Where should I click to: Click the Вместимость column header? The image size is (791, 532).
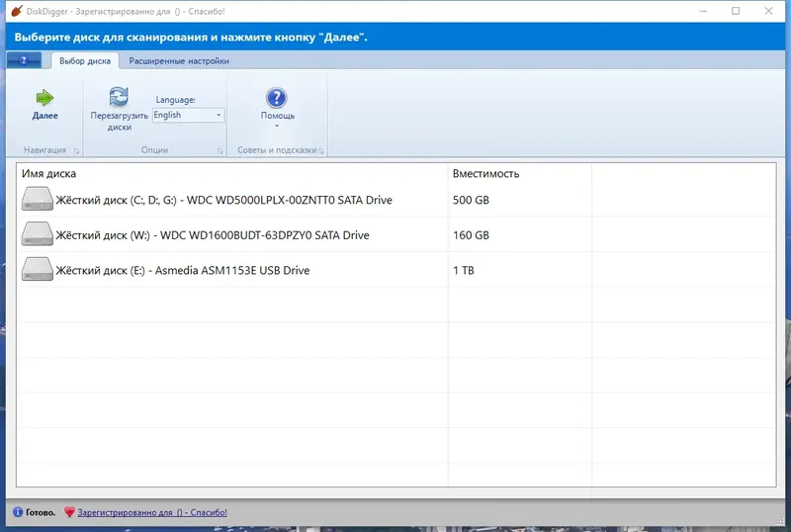point(485,174)
